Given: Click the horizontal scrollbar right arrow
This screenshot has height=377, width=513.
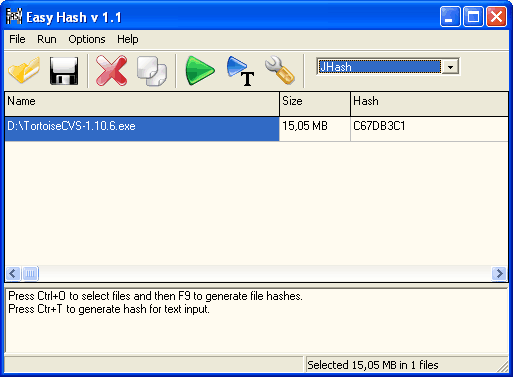Looking at the screenshot, I should pos(499,274).
